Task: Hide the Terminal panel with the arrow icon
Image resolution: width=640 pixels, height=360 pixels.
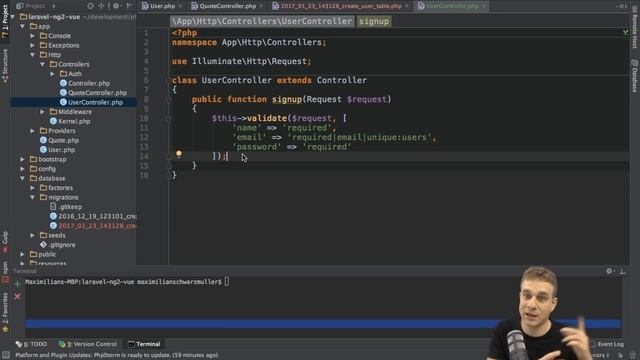Action: (x=622, y=271)
